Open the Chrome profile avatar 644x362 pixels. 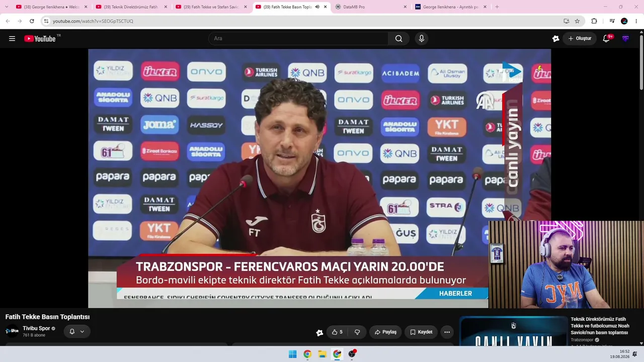(624, 21)
